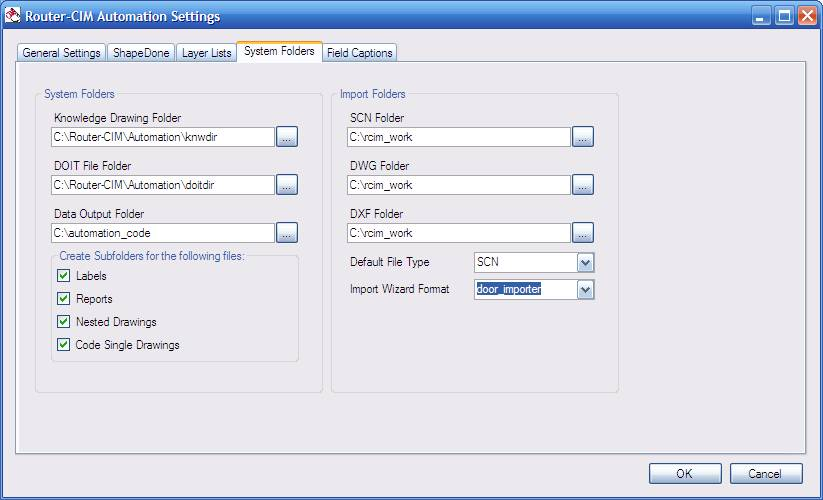Switch to the Layer Lists tab

point(206,53)
